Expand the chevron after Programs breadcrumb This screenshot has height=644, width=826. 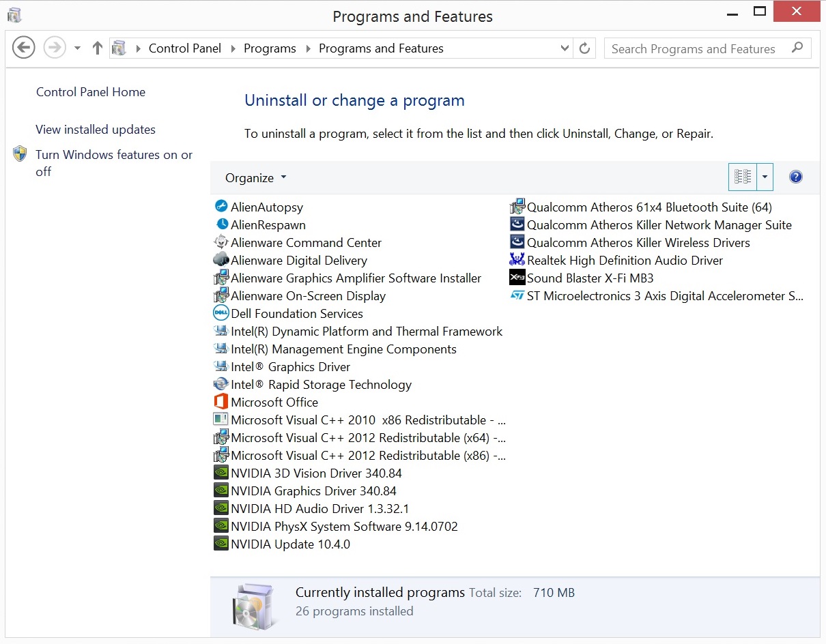click(x=308, y=48)
